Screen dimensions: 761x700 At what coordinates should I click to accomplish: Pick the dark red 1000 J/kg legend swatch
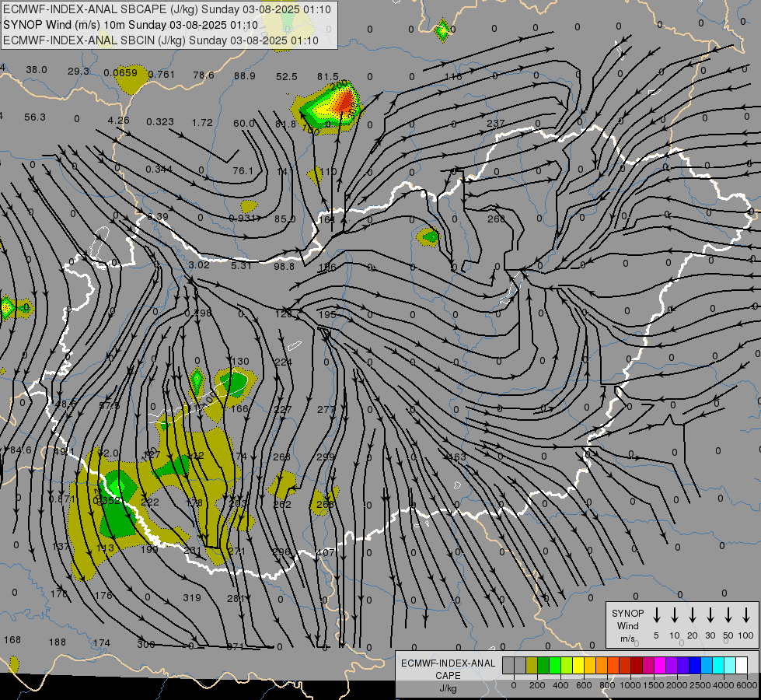tap(637, 666)
